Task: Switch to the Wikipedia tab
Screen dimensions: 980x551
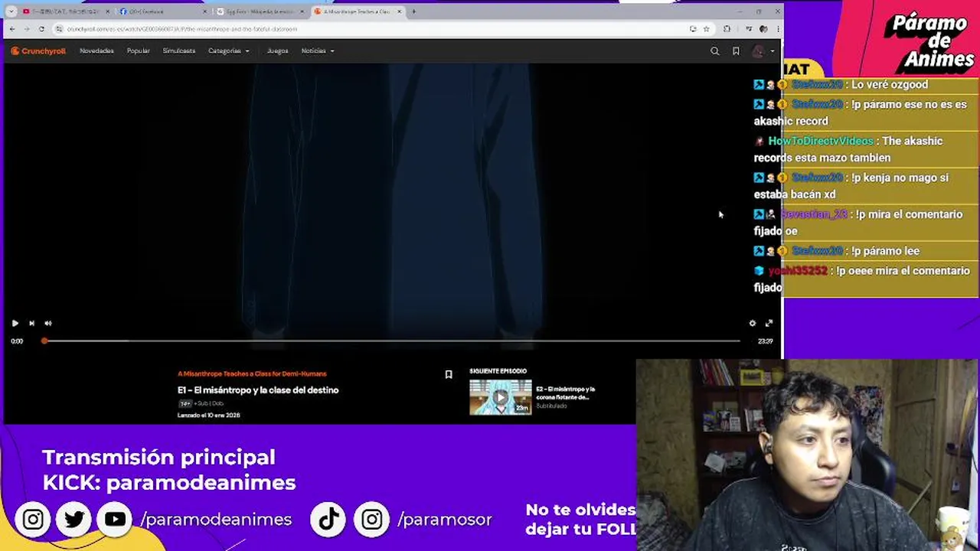Action: click(x=259, y=11)
